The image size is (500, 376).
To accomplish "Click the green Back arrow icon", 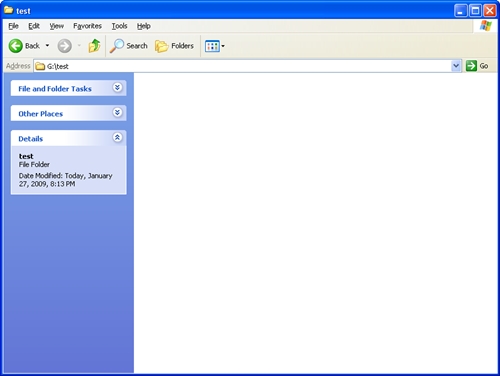I will pyautogui.click(x=15, y=46).
